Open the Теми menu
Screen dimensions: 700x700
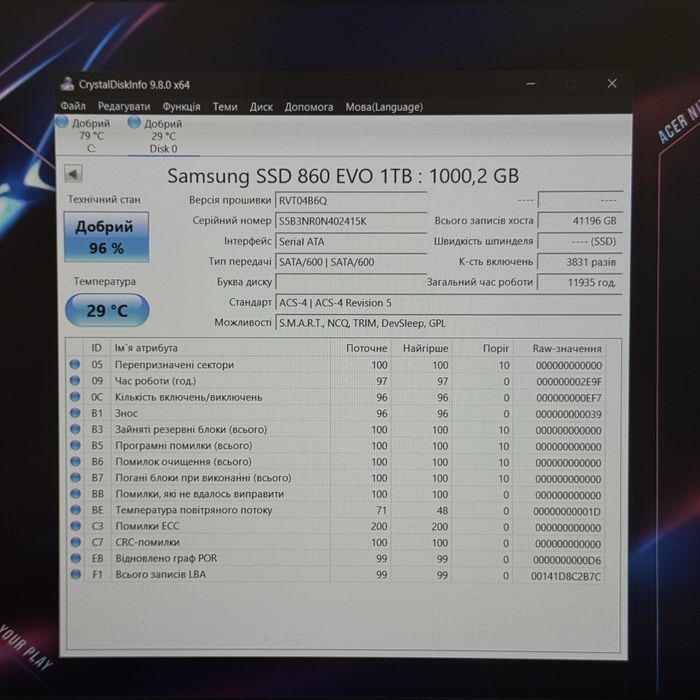click(x=225, y=107)
